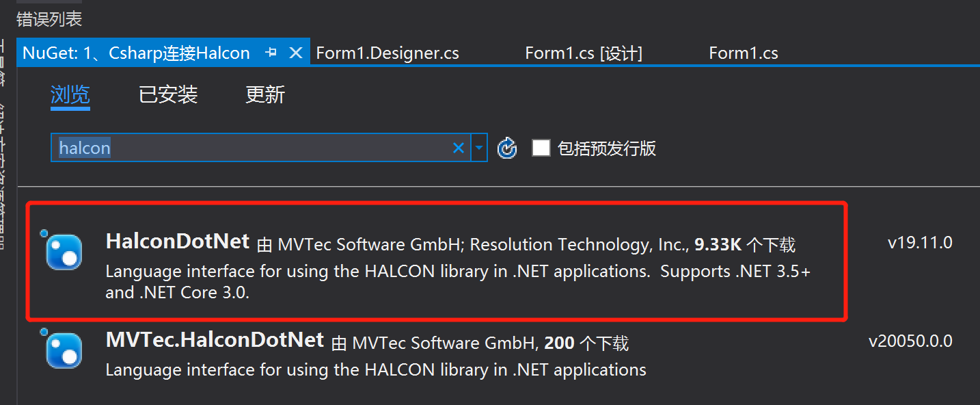Toggle include prerelease packages on
This screenshot has width=980, height=405.
541,147
